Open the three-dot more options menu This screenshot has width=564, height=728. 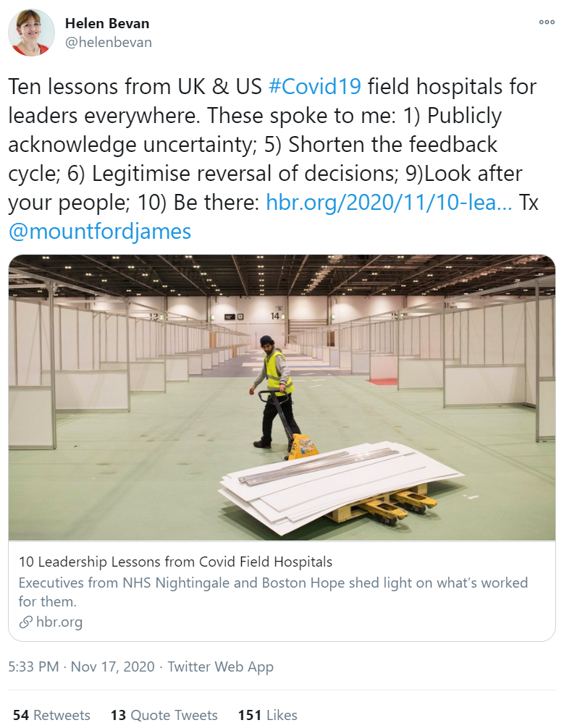click(547, 22)
